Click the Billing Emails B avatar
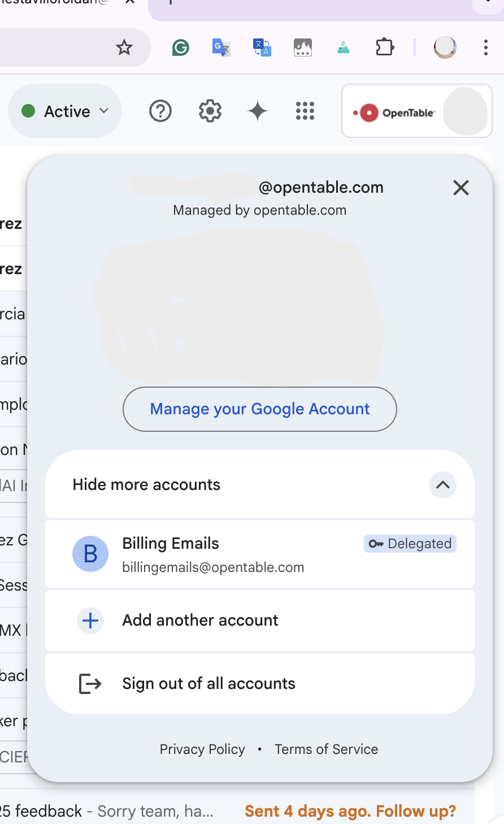Viewport: 504px width, 824px height. point(90,554)
